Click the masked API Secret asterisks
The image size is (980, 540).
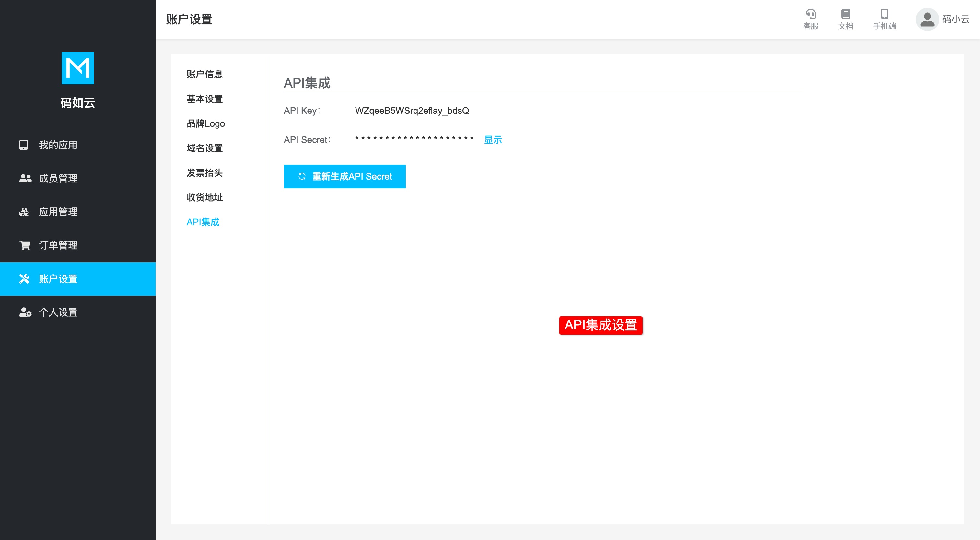point(414,138)
